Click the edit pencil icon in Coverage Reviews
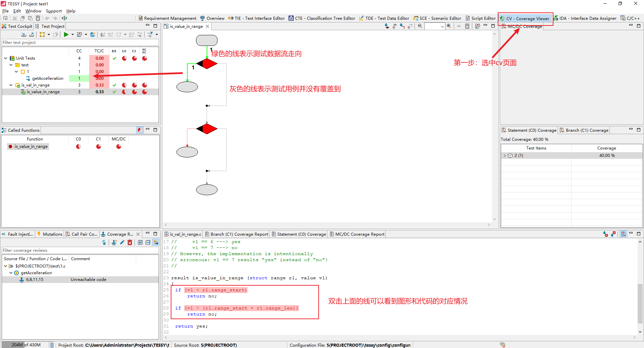The width and height of the screenshot is (644, 348). (x=122, y=242)
